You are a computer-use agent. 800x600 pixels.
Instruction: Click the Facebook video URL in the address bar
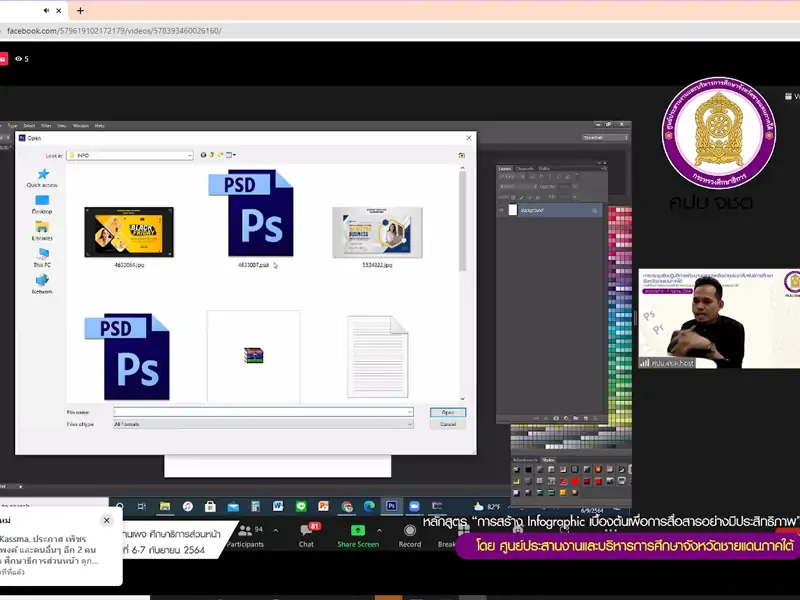(x=114, y=31)
